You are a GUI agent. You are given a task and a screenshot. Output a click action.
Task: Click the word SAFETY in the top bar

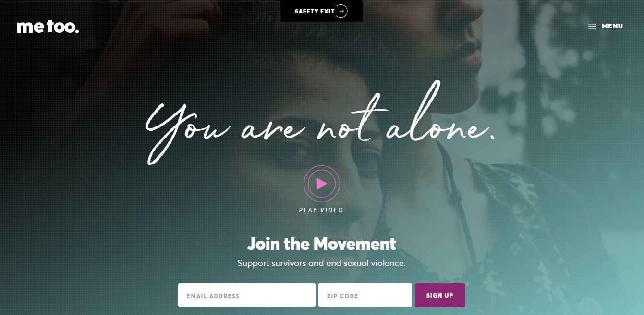click(x=306, y=11)
